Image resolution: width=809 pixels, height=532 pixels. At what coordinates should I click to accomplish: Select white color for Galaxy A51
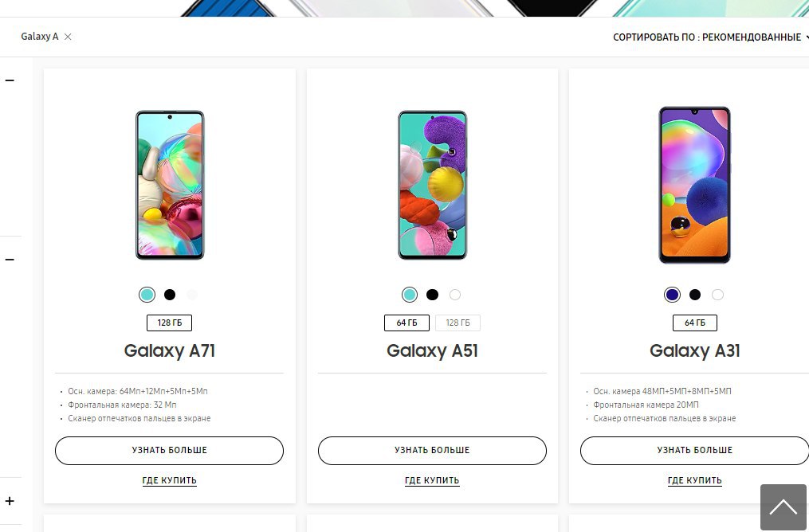point(455,295)
